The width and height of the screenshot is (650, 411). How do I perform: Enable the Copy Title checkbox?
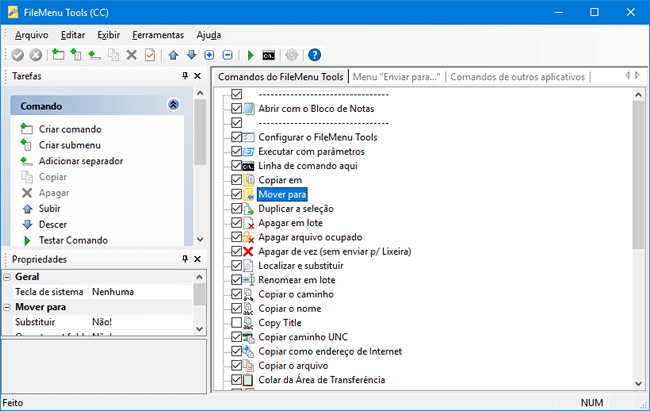pos(237,323)
